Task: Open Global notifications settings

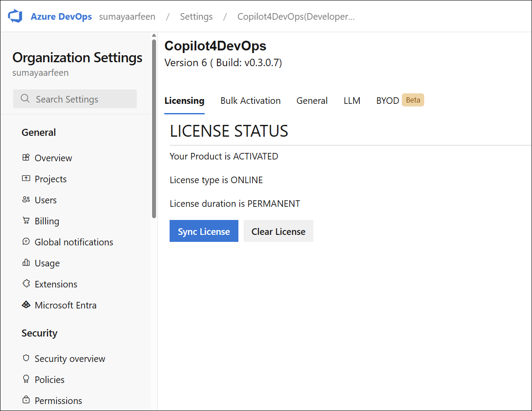Action: [x=74, y=242]
